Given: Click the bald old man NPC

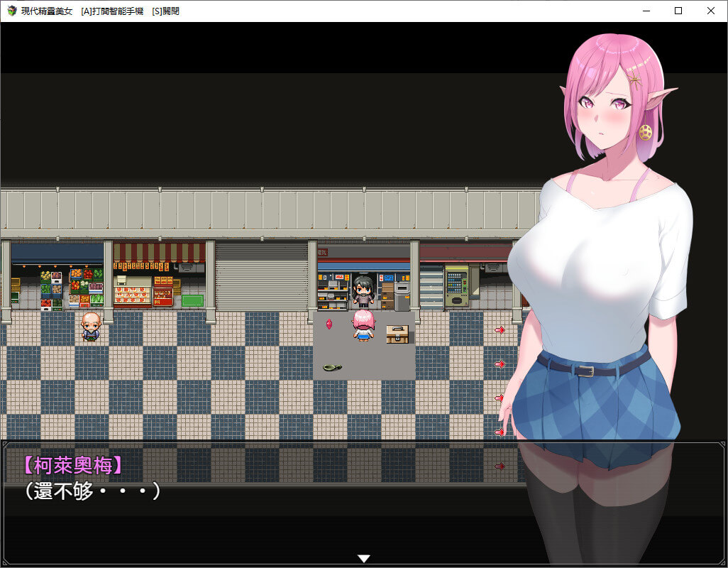Looking at the screenshot, I should (x=89, y=326).
